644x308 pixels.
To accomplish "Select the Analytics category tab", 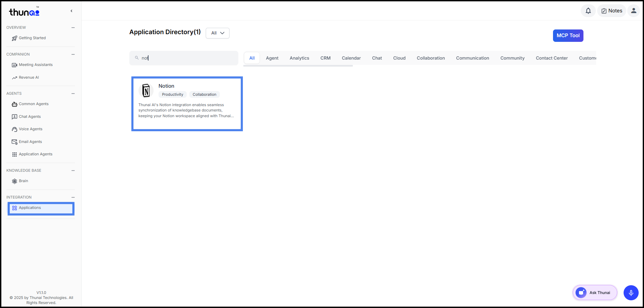I will (299, 58).
